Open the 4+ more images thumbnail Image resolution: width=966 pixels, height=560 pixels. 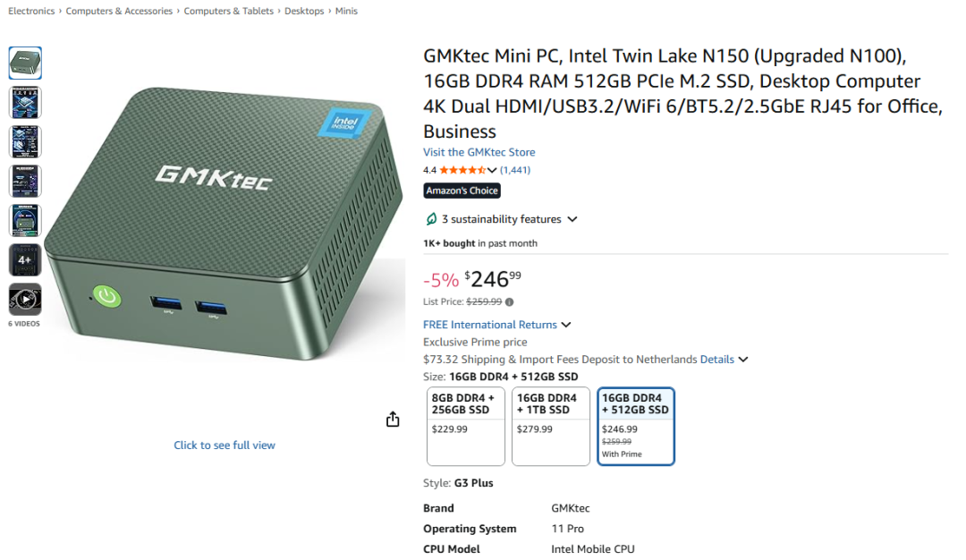(x=25, y=259)
